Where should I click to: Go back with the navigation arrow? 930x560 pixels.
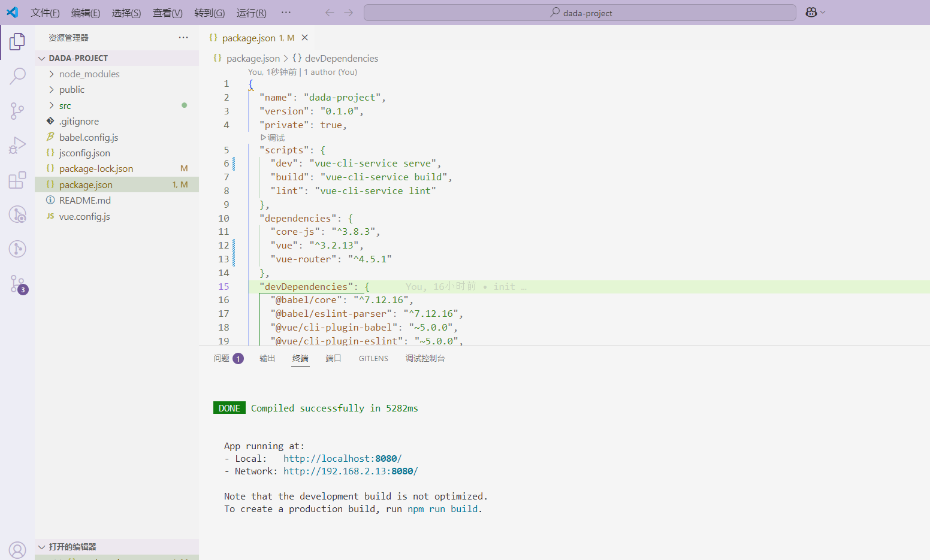(x=330, y=13)
